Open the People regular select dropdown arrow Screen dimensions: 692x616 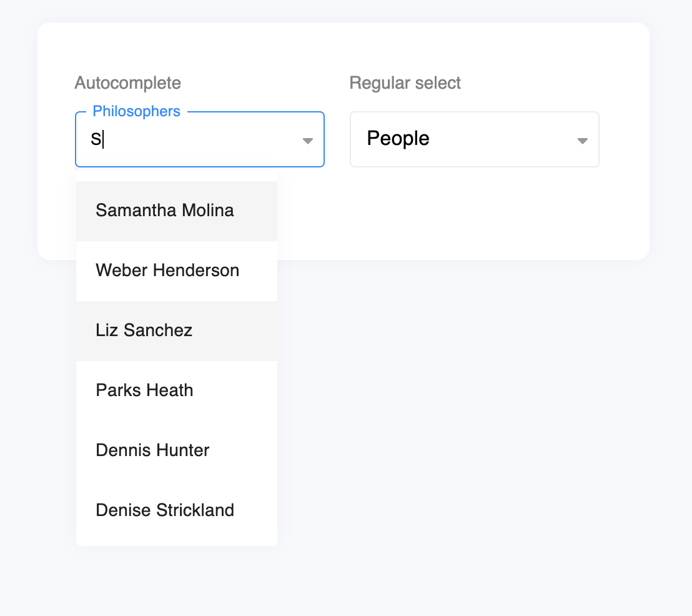582,141
